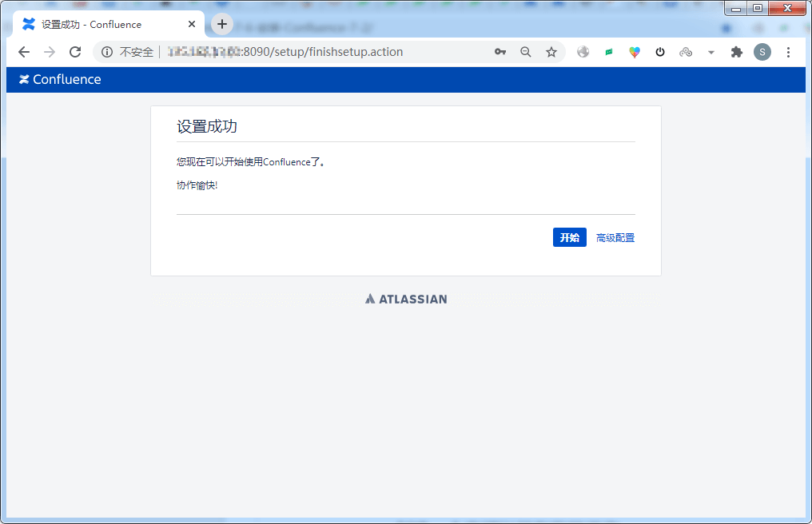
Task: Click the browser forward arrow
Action: tap(50, 52)
